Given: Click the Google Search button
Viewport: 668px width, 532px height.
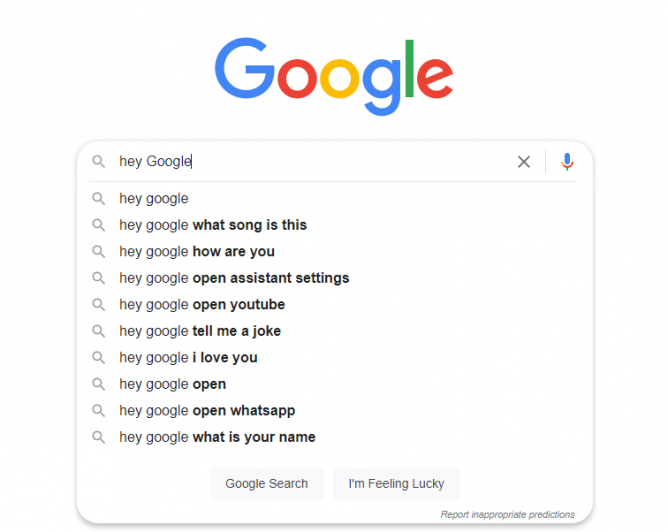Looking at the screenshot, I should [x=267, y=483].
